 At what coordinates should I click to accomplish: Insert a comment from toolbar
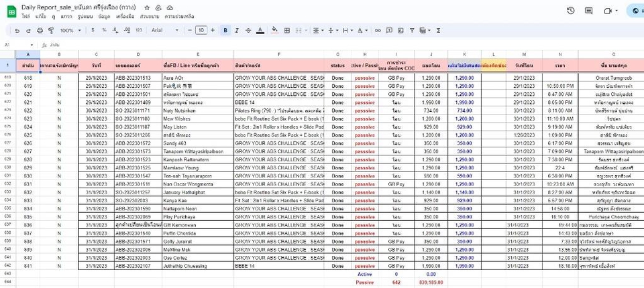coord(389,30)
